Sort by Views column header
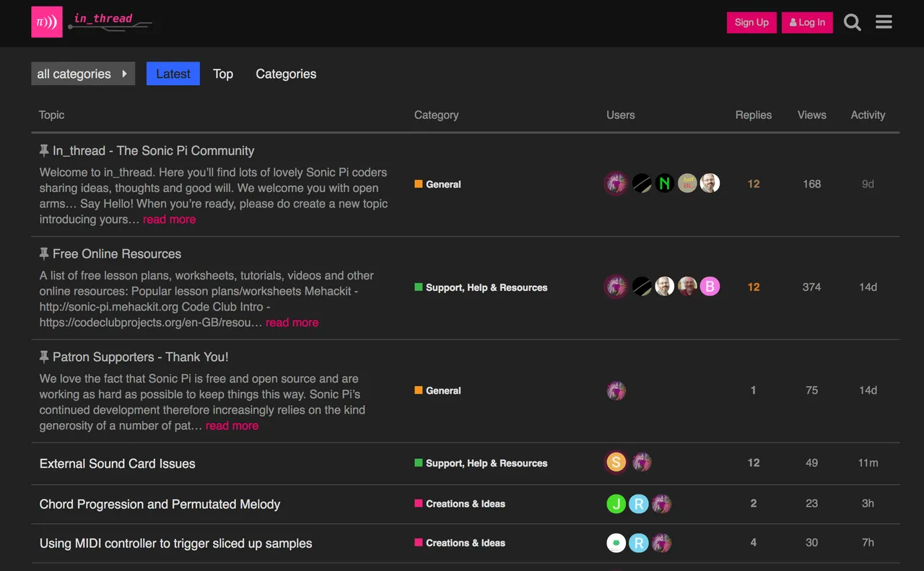924x571 pixels. point(812,115)
